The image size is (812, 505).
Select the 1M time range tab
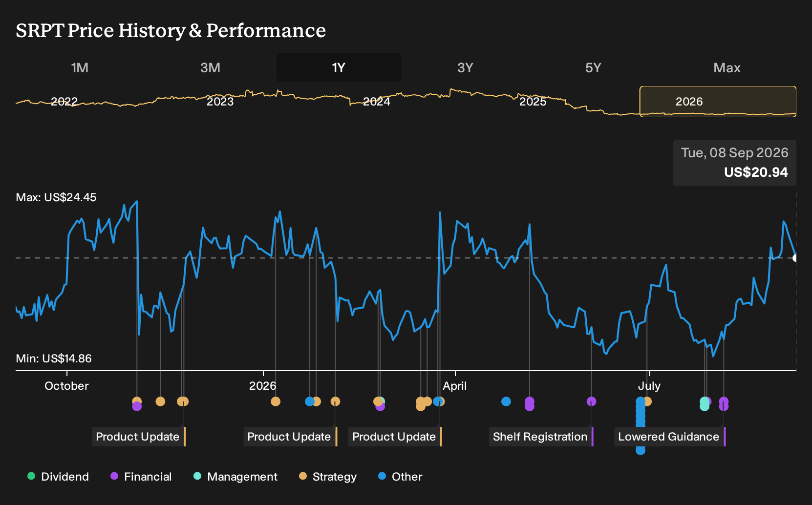[x=80, y=68]
